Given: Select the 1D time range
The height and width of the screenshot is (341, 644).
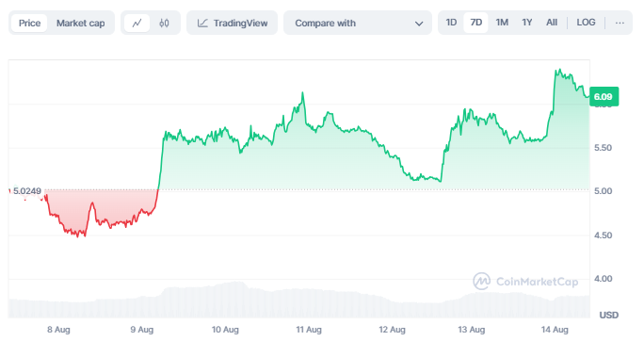Looking at the screenshot, I should [451, 23].
